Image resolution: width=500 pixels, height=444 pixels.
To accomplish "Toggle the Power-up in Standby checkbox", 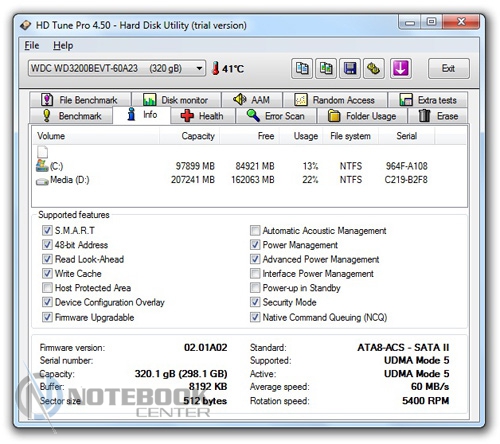I will [x=255, y=288].
